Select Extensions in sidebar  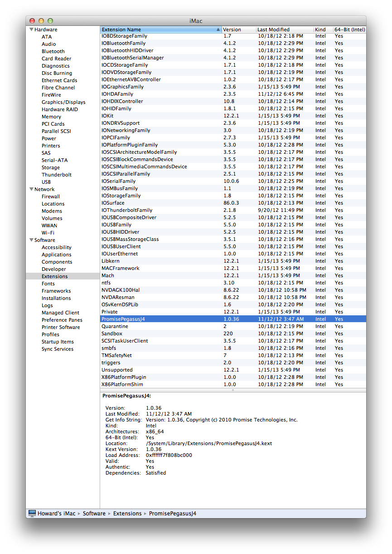[63, 276]
